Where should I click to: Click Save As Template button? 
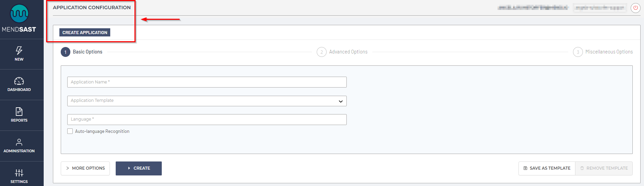[x=547, y=168]
